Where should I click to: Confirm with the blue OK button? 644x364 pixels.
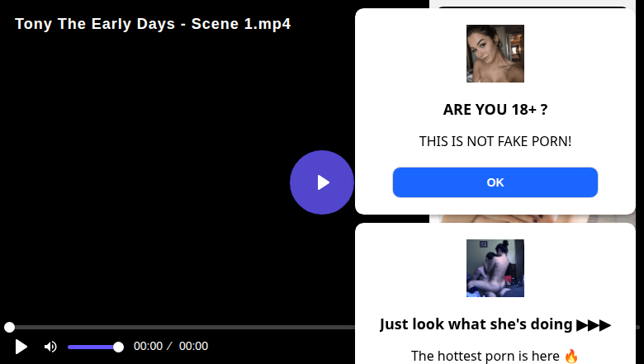[495, 182]
